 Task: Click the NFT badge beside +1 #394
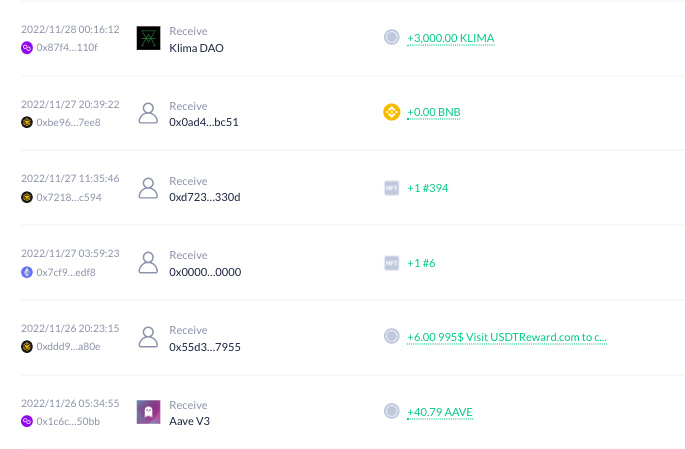click(391, 188)
